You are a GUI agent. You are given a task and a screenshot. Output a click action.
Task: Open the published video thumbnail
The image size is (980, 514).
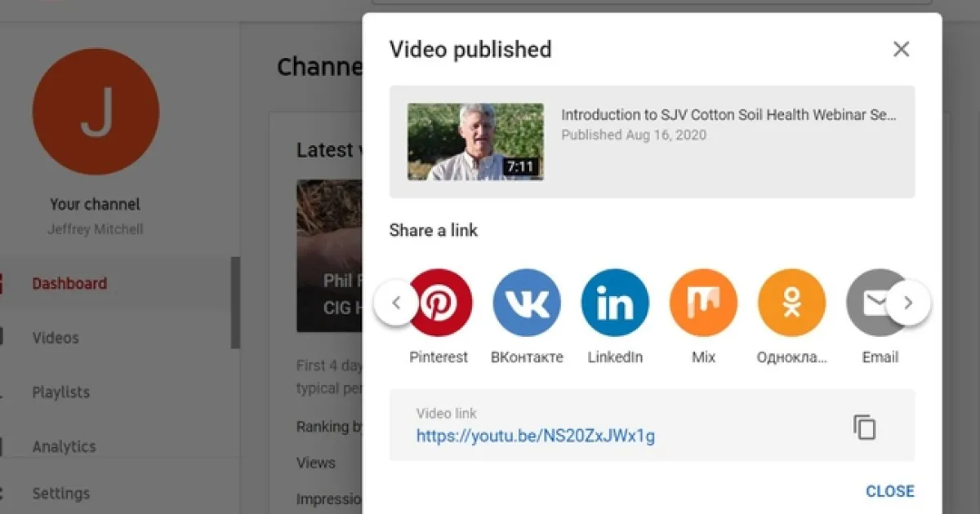tap(475, 142)
